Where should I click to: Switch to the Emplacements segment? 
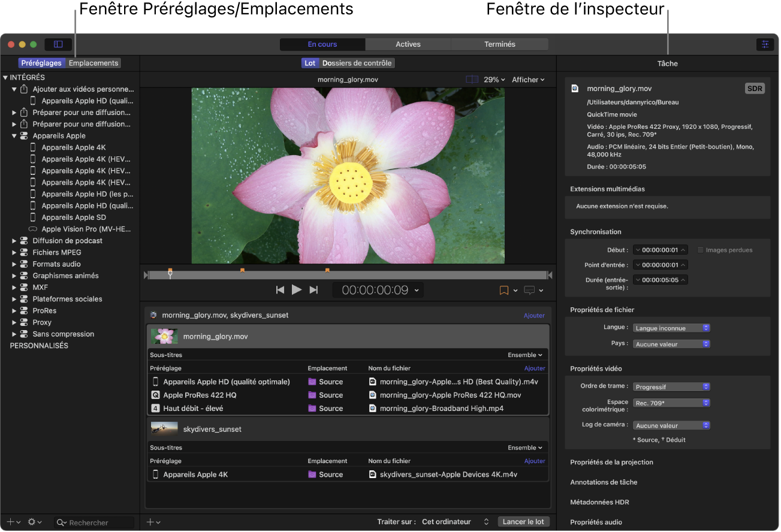coord(94,63)
